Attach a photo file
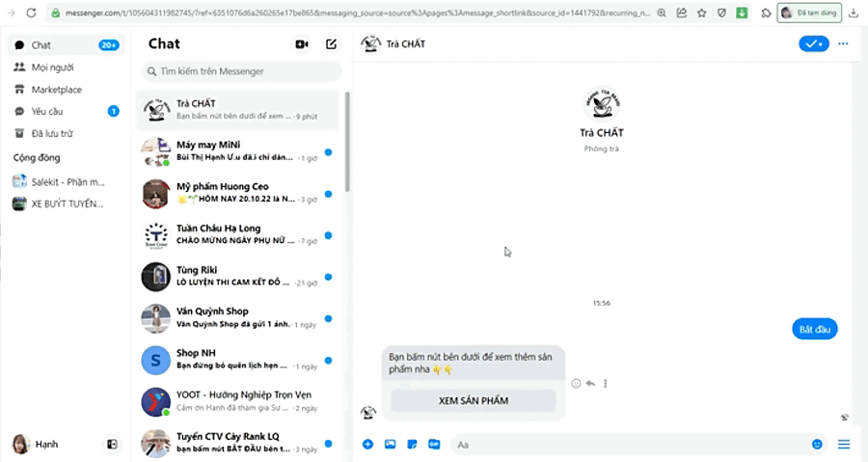 click(x=391, y=445)
